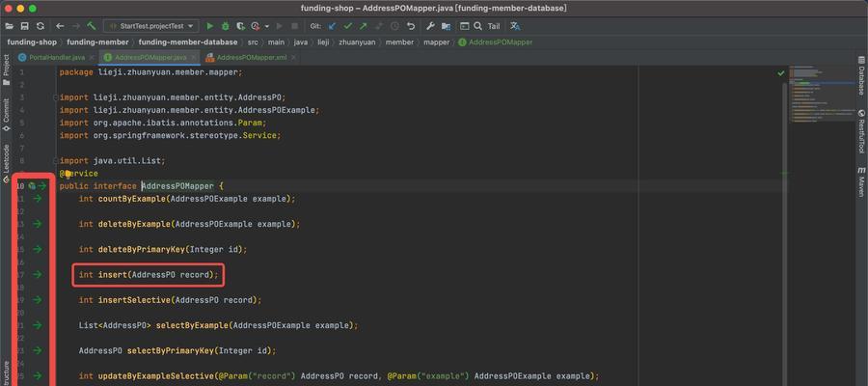Run with coverage using the shield icon

point(240,26)
